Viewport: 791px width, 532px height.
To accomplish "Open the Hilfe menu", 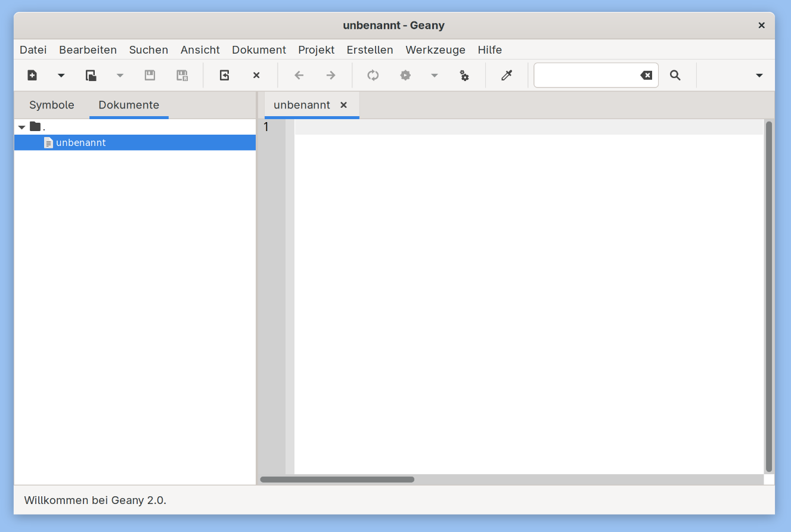I will [490, 50].
